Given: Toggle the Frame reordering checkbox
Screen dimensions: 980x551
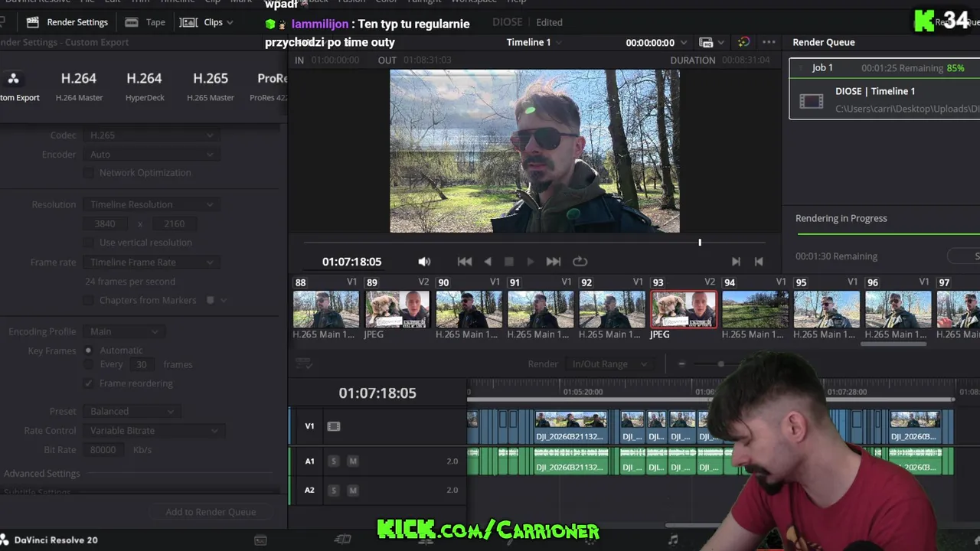Looking at the screenshot, I should [89, 383].
